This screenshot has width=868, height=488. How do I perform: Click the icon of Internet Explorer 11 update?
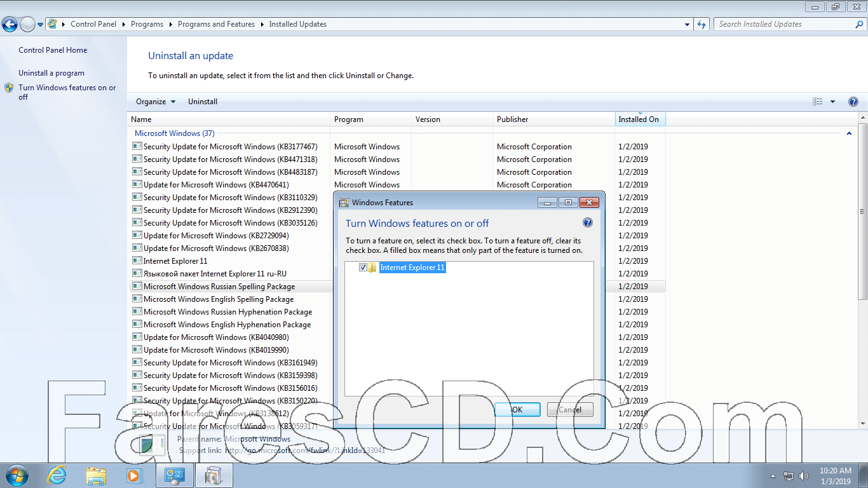coord(137,261)
